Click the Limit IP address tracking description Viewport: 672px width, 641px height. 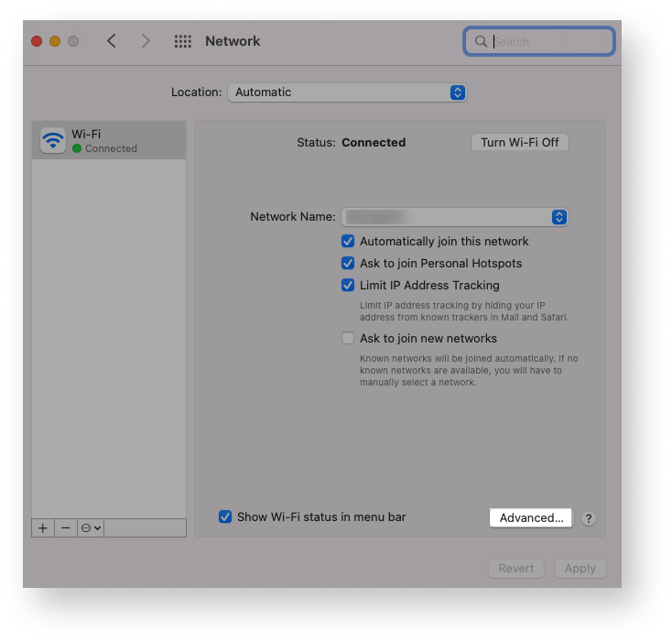464,311
